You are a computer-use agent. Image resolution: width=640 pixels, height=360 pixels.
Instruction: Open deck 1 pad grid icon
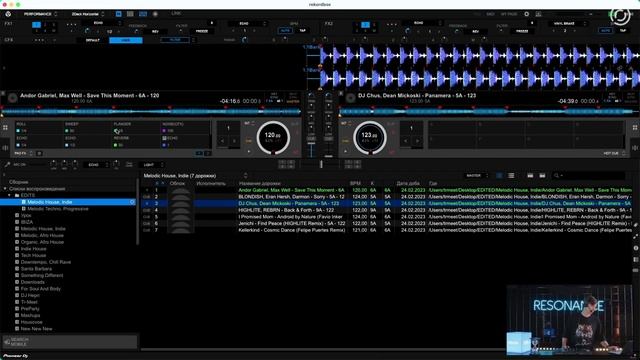[x=5, y=128]
